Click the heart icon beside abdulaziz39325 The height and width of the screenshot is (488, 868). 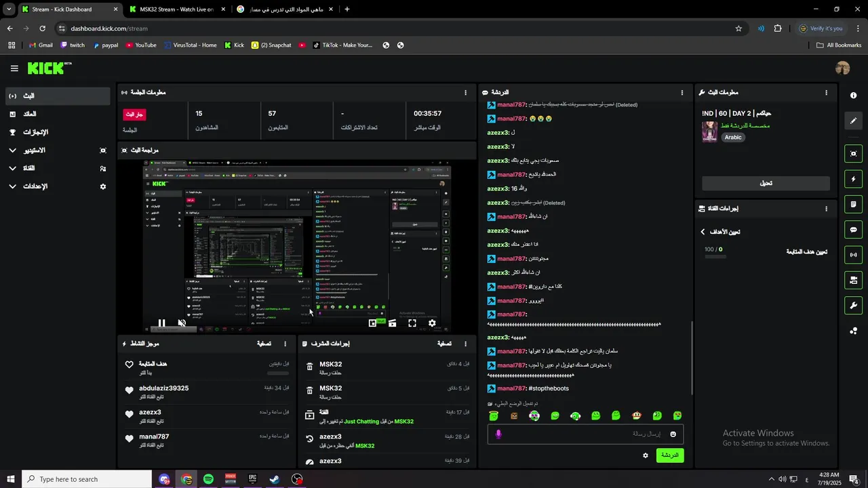point(129,390)
